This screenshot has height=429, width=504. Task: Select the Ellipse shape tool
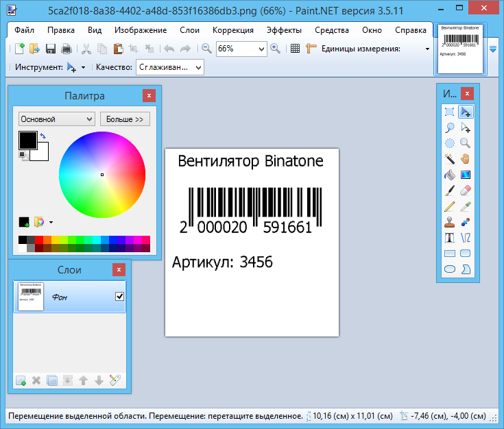click(x=449, y=269)
